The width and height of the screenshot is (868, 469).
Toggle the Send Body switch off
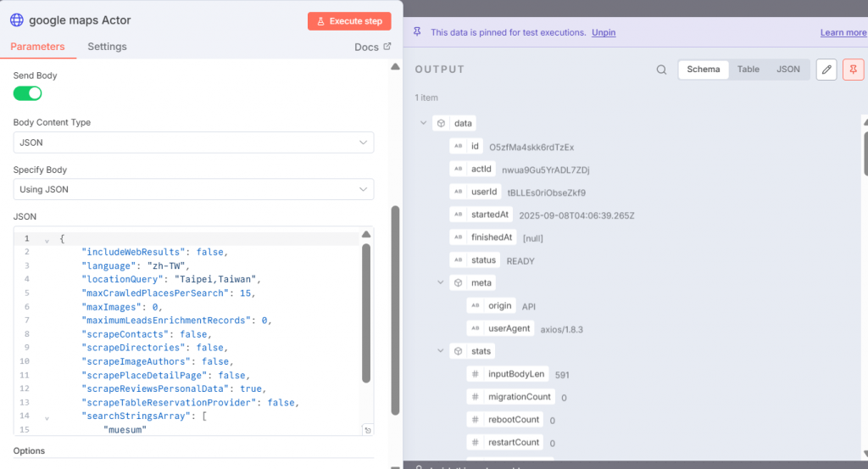click(x=28, y=93)
